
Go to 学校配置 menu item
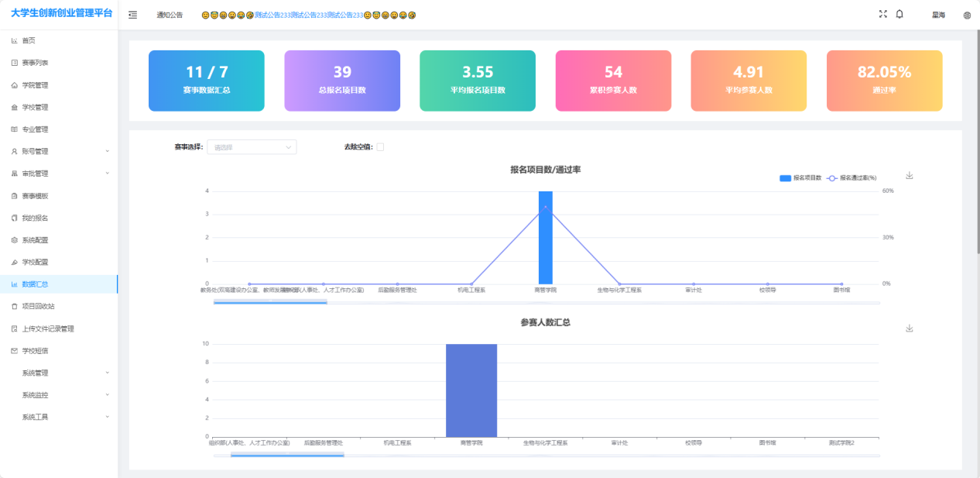coord(35,262)
